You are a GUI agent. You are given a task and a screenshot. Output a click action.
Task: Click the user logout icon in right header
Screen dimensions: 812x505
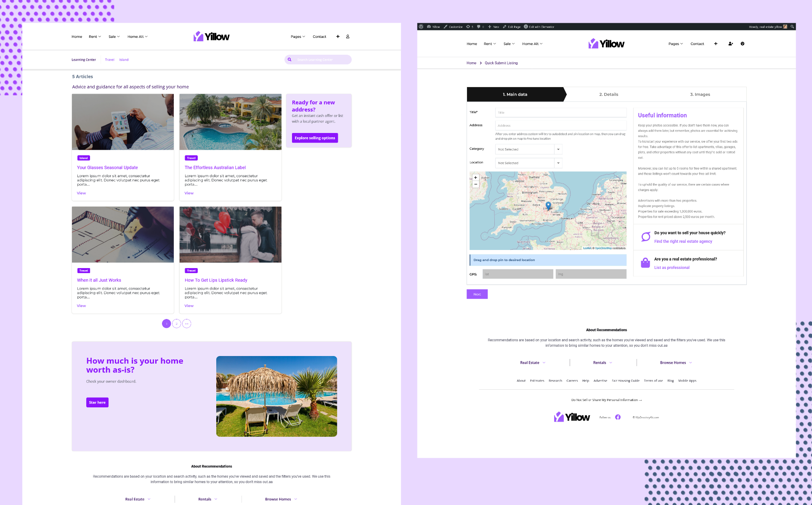[730, 44]
